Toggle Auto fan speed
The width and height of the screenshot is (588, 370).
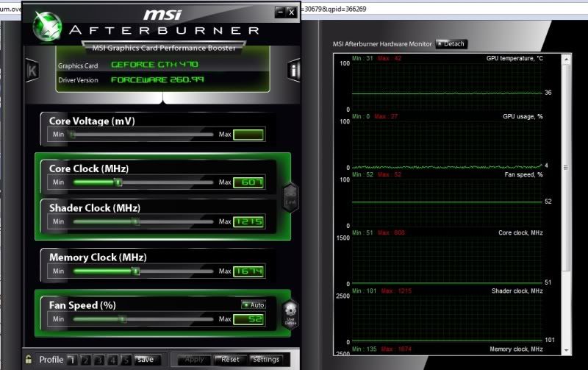point(254,305)
